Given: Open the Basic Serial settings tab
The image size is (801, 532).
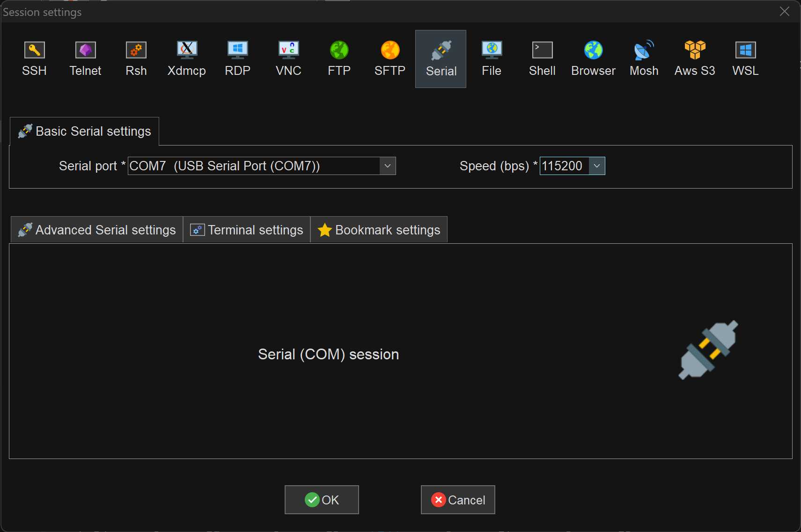Looking at the screenshot, I should coord(84,131).
